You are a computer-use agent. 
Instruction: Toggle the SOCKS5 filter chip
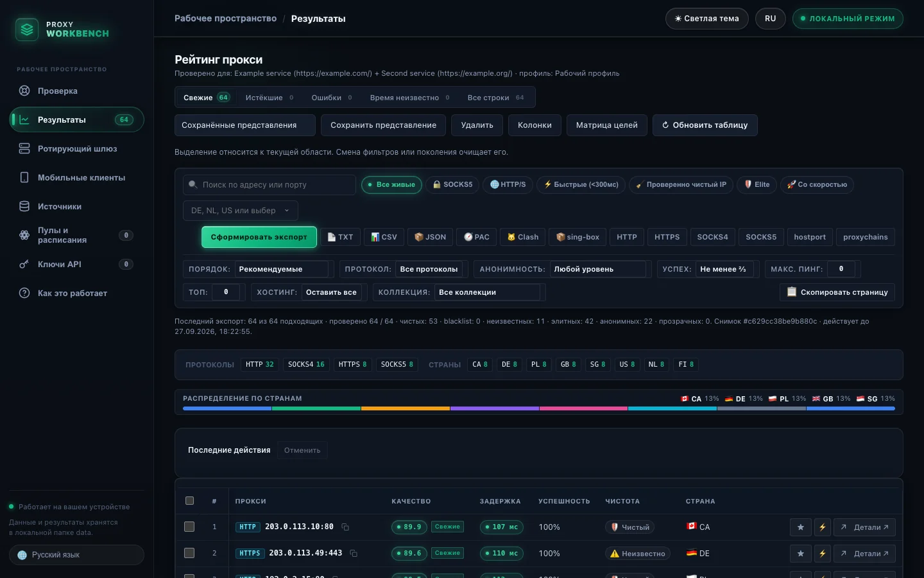click(452, 185)
